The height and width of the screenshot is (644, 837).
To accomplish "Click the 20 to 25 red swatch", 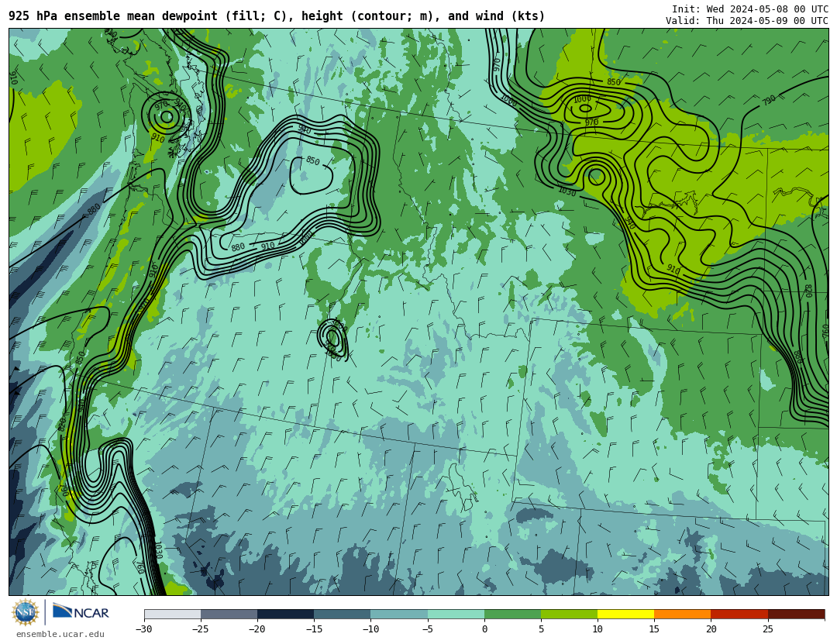I will pyautogui.click(x=739, y=614).
